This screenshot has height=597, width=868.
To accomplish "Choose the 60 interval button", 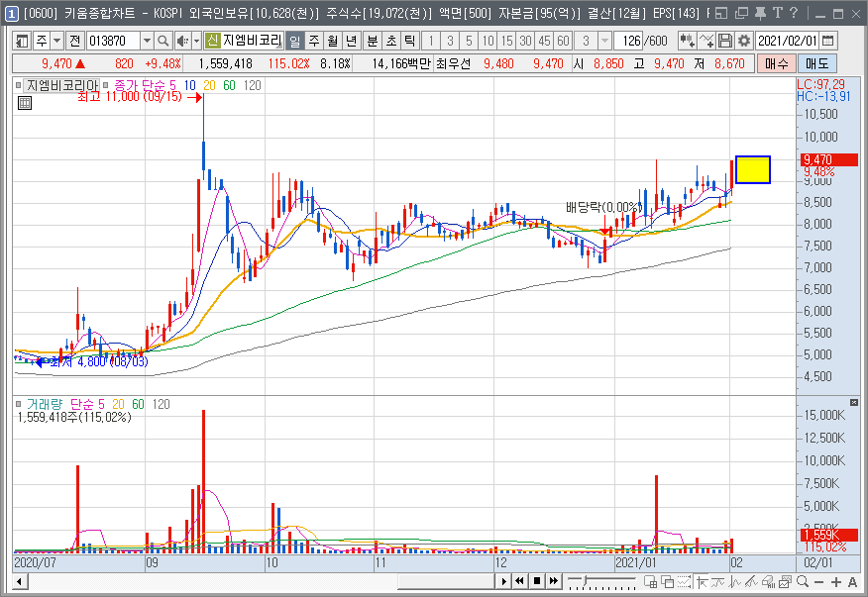I will (x=563, y=41).
